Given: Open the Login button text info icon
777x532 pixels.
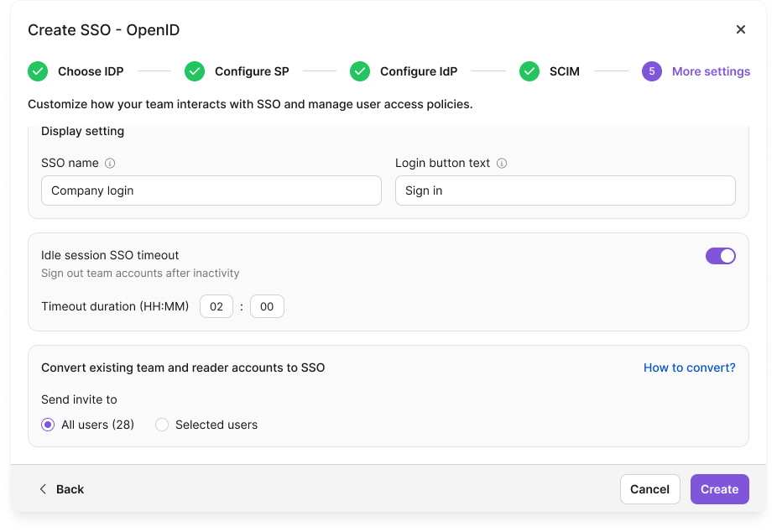Looking at the screenshot, I should pos(502,164).
